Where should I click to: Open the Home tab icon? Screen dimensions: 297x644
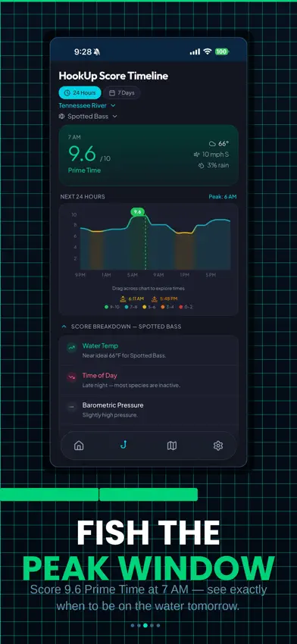(x=79, y=445)
